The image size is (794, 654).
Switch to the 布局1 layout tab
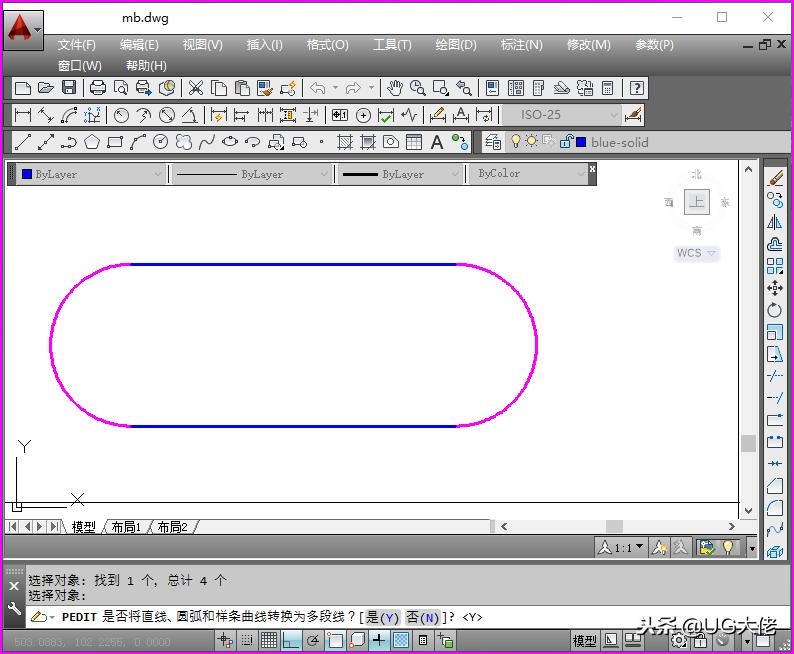(x=126, y=527)
